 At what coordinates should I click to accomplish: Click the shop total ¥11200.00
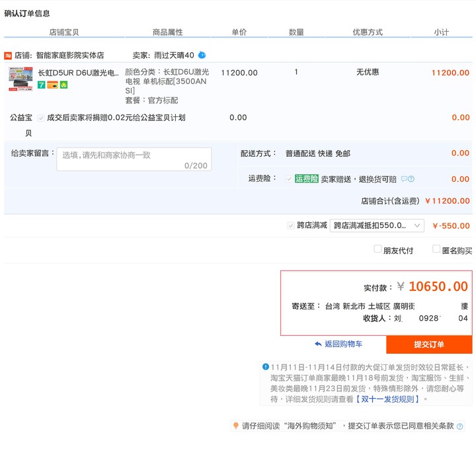point(448,201)
